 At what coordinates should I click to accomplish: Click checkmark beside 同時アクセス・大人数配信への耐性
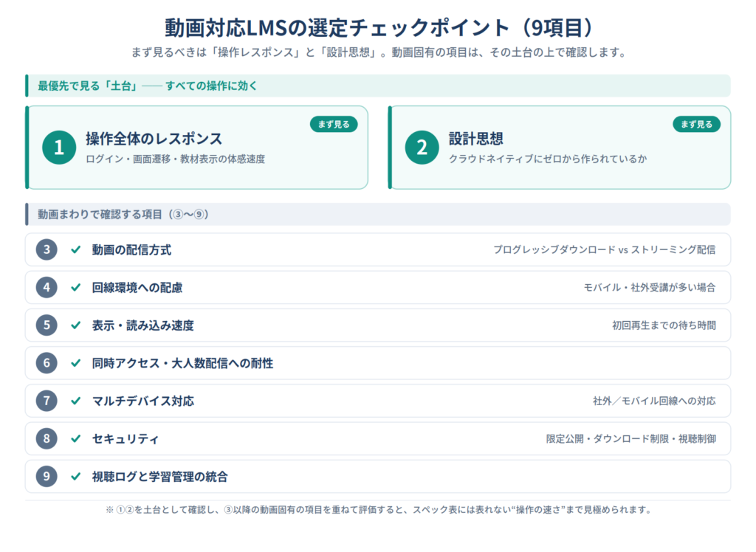(76, 363)
